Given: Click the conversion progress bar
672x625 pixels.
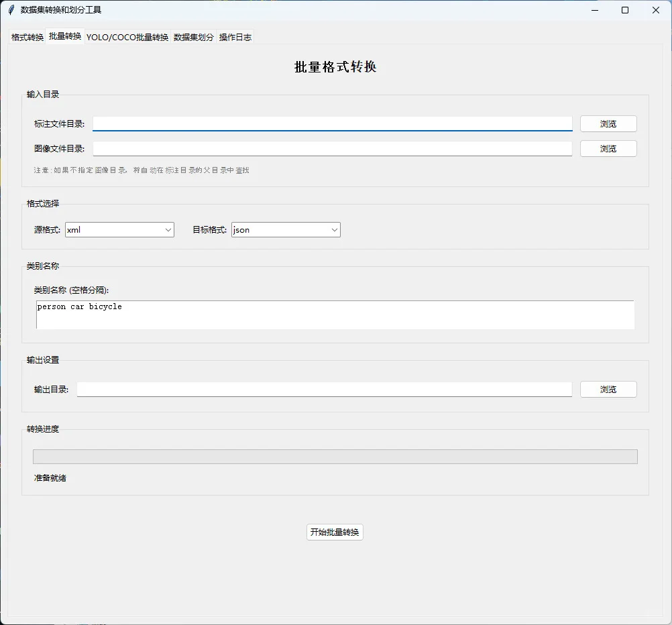Looking at the screenshot, I should (335, 456).
